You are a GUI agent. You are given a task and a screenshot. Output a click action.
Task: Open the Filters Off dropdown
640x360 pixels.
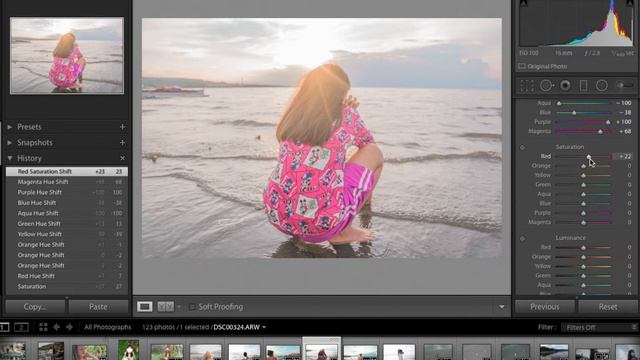coord(599,327)
